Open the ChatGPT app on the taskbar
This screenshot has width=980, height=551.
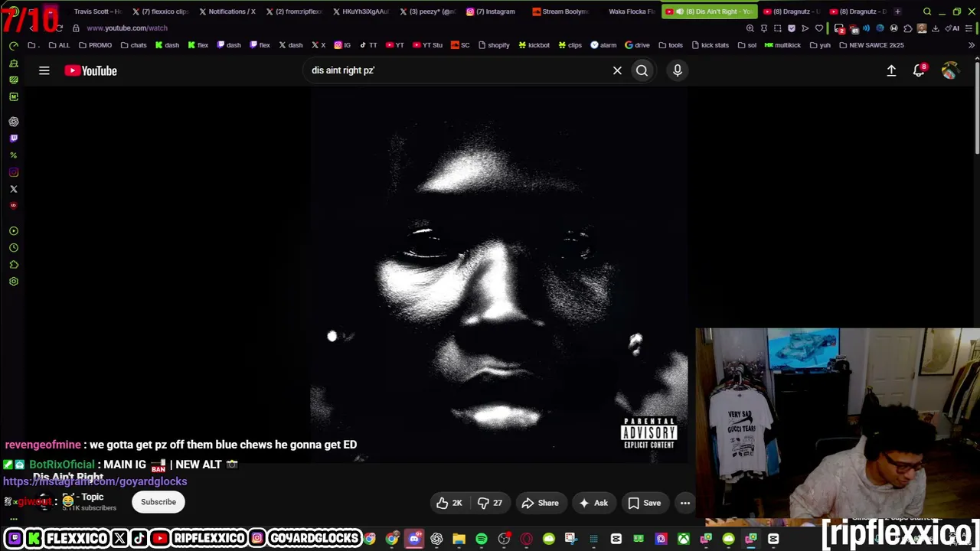click(436, 540)
